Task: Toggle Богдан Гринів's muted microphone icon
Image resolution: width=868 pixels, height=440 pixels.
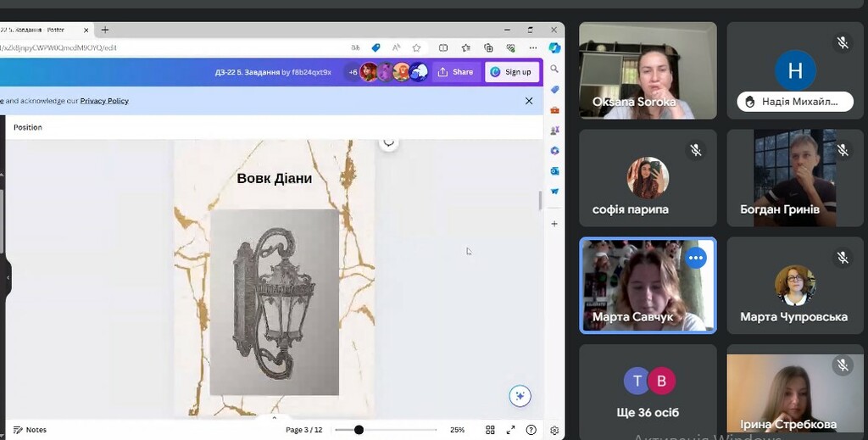Action: pos(843,150)
